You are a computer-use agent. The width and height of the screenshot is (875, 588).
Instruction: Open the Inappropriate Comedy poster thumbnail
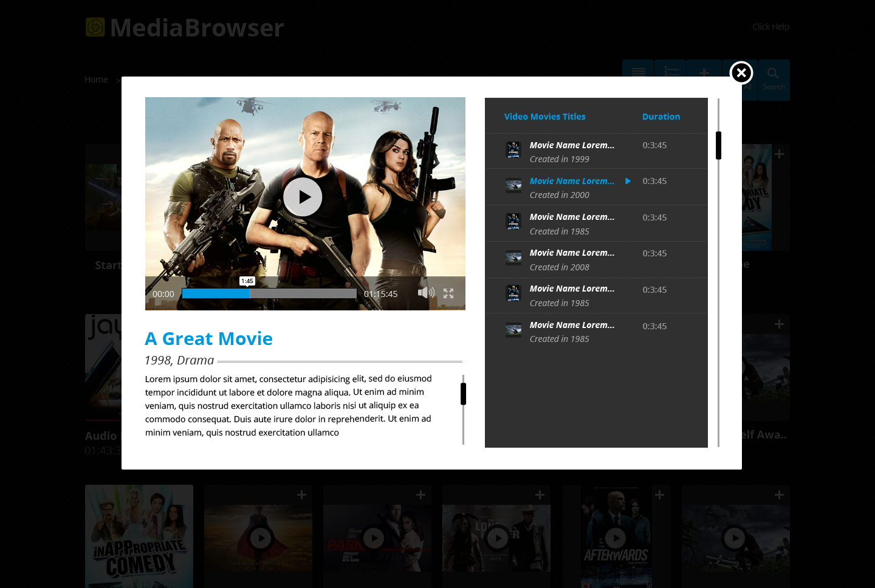(139, 536)
